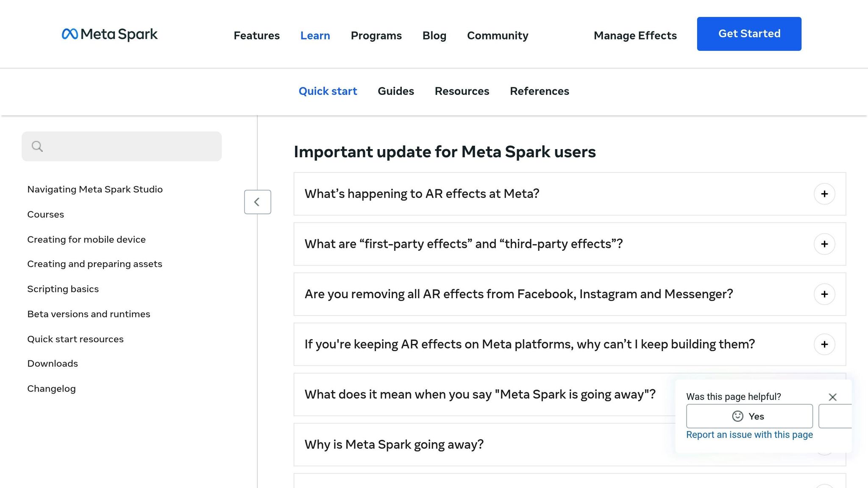Click the Meta Spark logo

point(109,34)
